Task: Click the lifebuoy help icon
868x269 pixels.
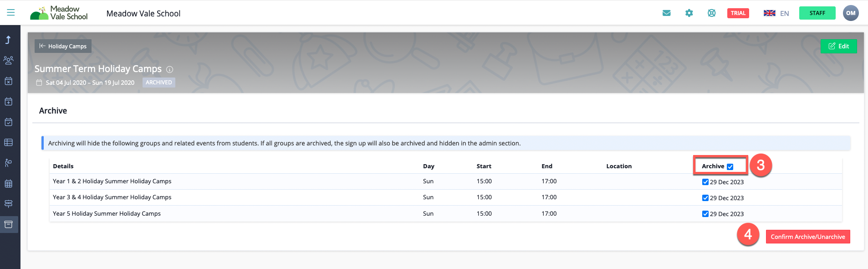Action: pyautogui.click(x=711, y=13)
